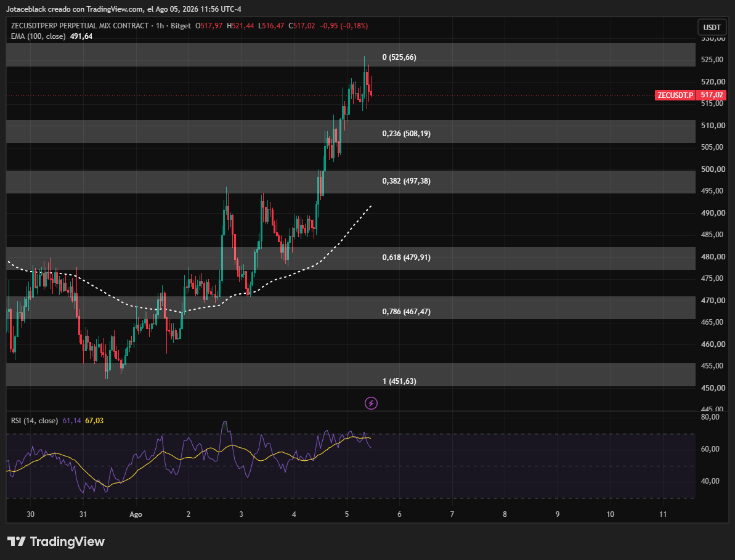Image resolution: width=735 pixels, height=560 pixels.
Task: Select the RSI (14, close) indicator legend
Action: [35, 421]
